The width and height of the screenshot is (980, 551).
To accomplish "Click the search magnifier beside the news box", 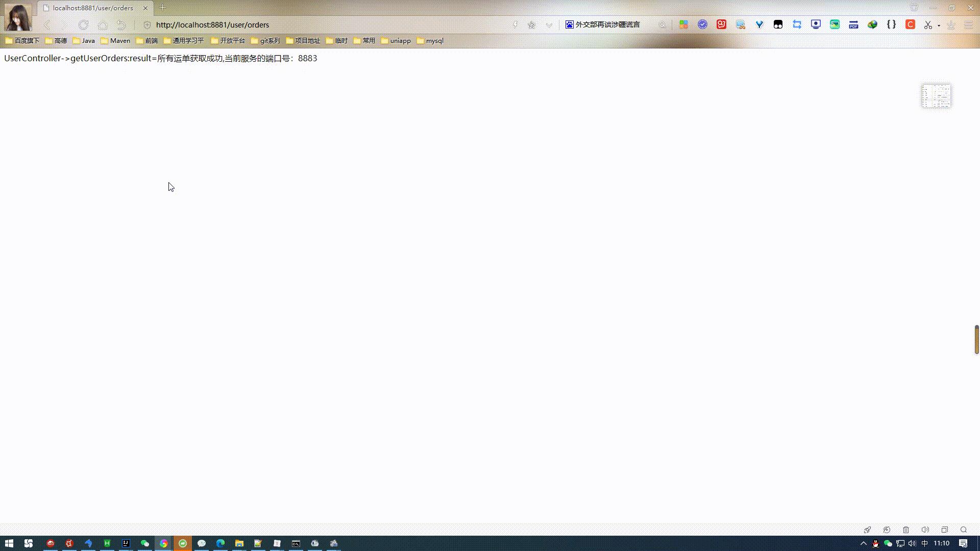I will coord(663,24).
